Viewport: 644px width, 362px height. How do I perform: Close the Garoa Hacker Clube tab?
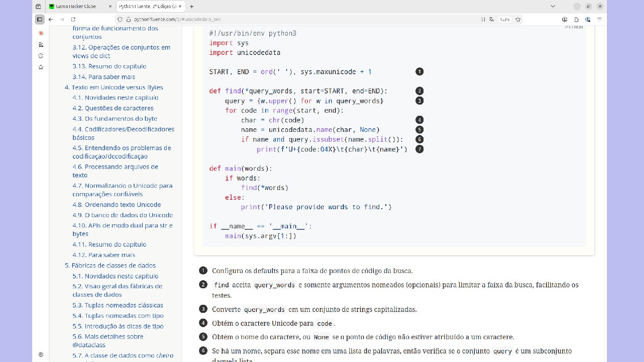[110, 7]
